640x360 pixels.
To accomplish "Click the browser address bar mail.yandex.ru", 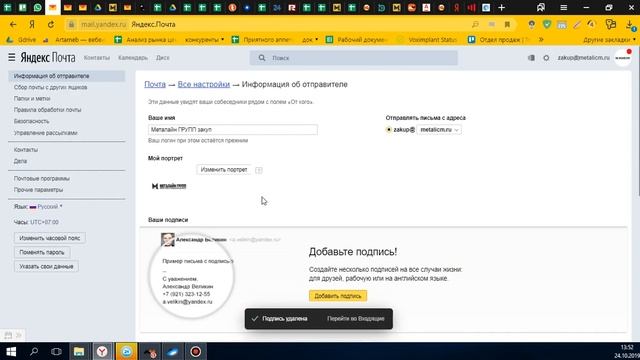I will 104,24.
